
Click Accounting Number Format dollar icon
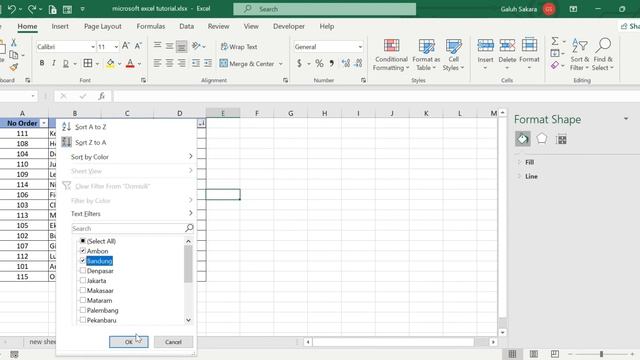point(299,63)
